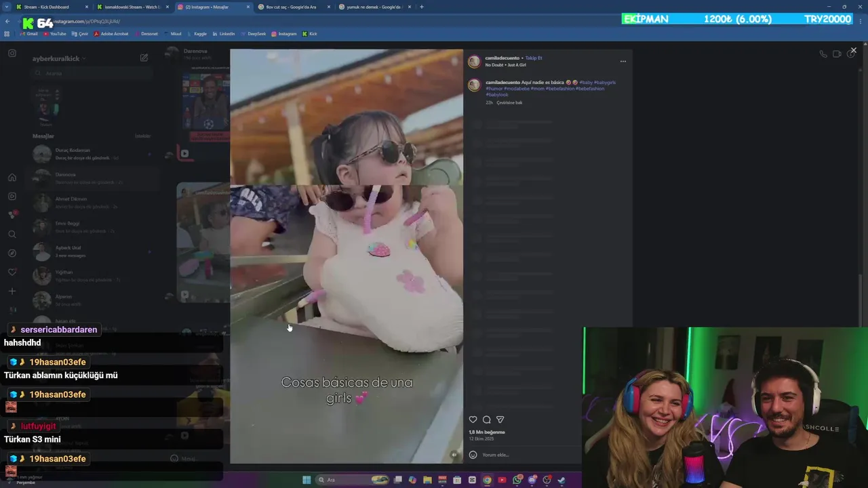Click the new message compose icon
Image resolution: width=868 pixels, height=488 pixels.
(144, 58)
